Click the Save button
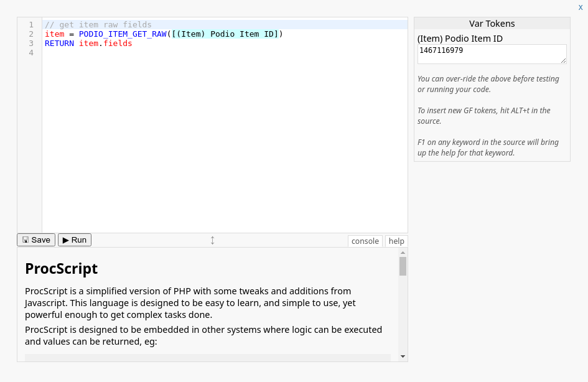The width and height of the screenshot is (588, 382). tap(36, 240)
